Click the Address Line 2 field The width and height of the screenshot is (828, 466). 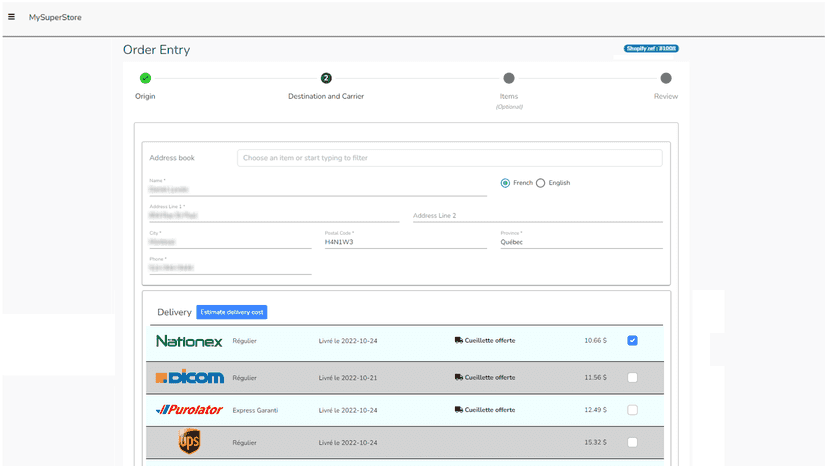[x=538, y=216]
